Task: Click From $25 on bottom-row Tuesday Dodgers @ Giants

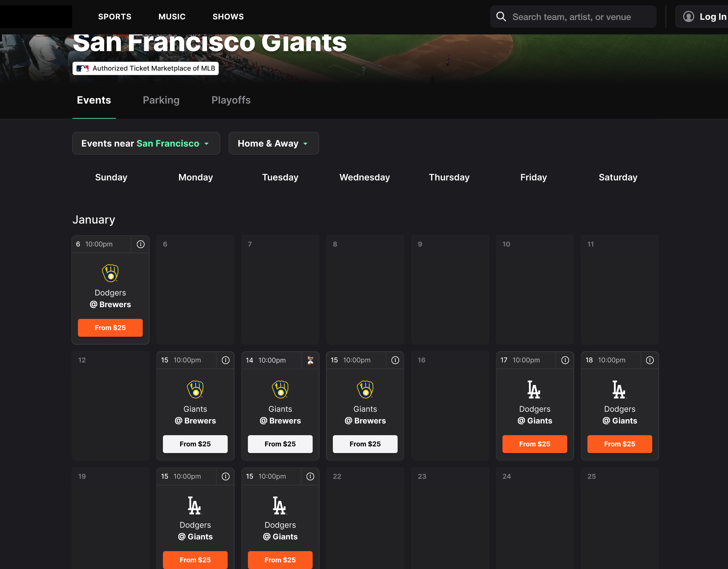Action: pos(280,560)
